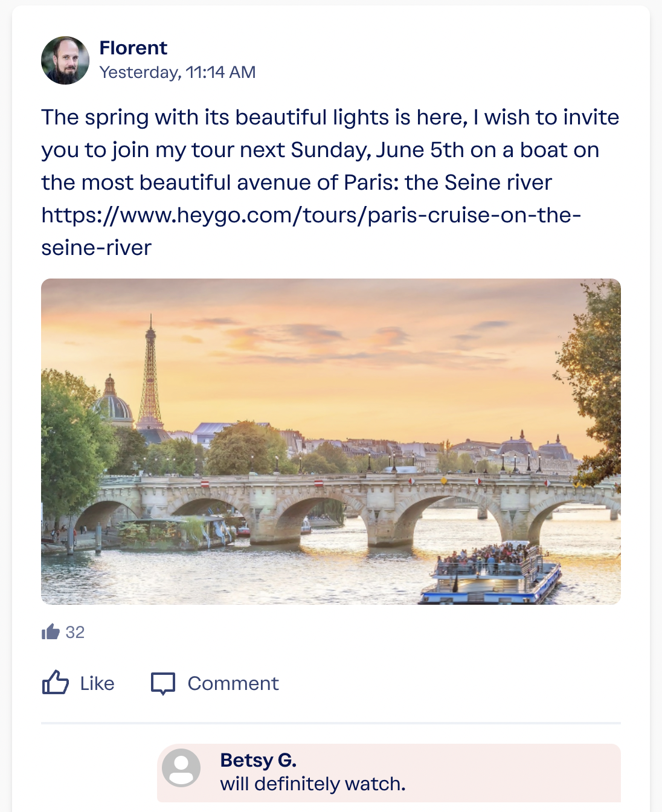Click the "will definitely watch." comment text
662x812 pixels.
coord(312,784)
